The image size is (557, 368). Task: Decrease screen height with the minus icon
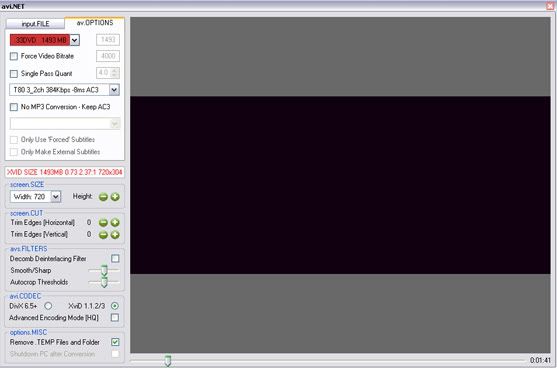[103, 197]
